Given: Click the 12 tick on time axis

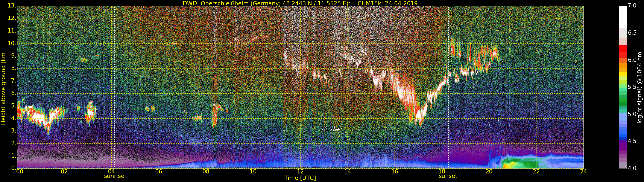Looking at the screenshot, I should point(300,172).
